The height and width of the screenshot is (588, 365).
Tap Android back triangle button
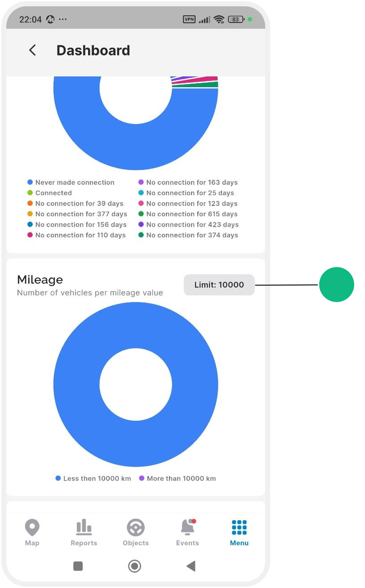coord(191,566)
